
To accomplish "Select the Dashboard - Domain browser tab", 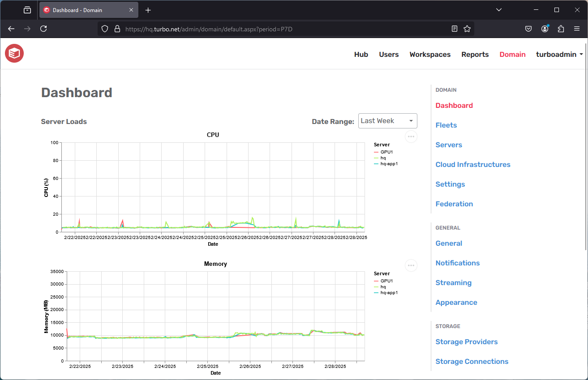I will pos(85,9).
